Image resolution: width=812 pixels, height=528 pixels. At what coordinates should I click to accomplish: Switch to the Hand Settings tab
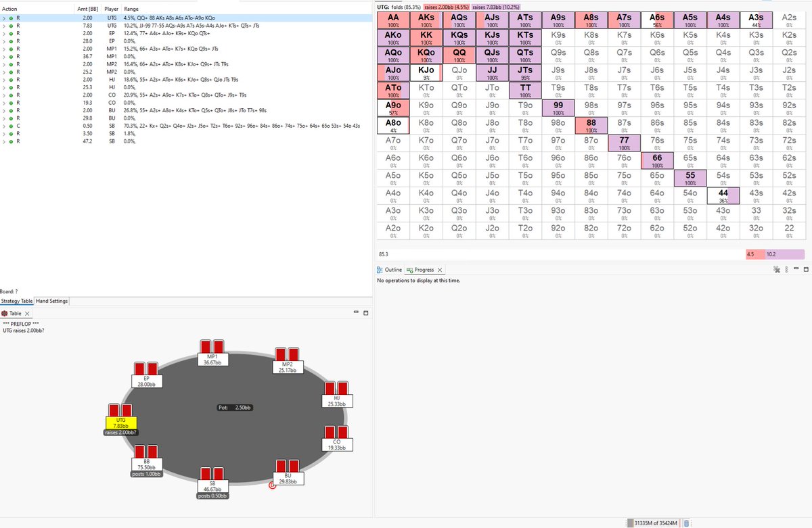pos(51,301)
